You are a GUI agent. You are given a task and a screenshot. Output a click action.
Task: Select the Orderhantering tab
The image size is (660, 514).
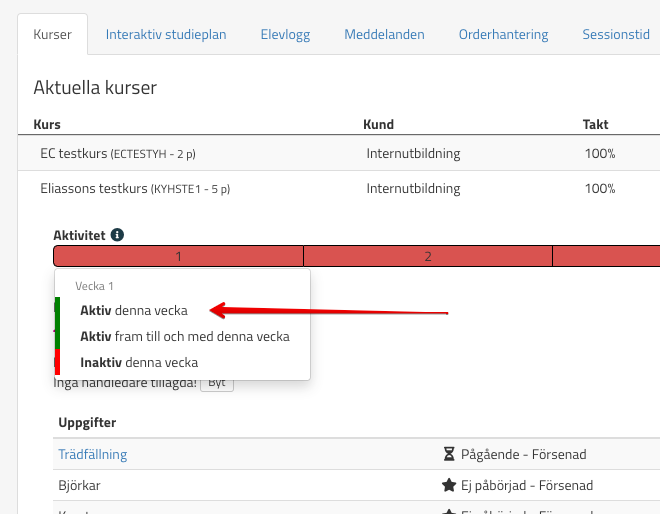click(503, 34)
